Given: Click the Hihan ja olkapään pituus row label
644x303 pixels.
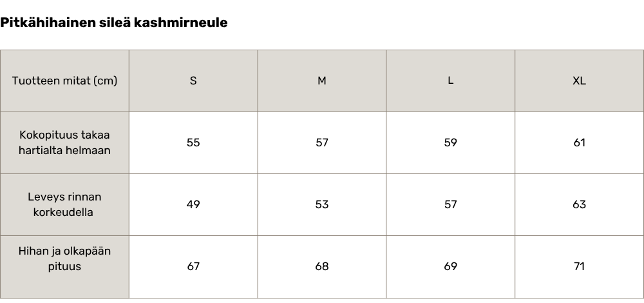Looking at the screenshot, I should click(64, 259).
